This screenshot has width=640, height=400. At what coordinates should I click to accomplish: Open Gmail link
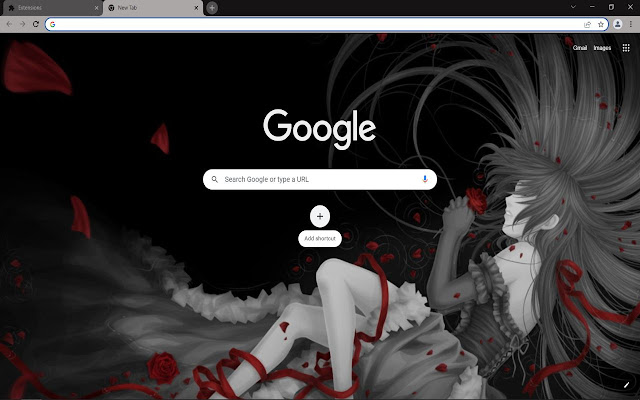pyautogui.click(x=580, y=48)
